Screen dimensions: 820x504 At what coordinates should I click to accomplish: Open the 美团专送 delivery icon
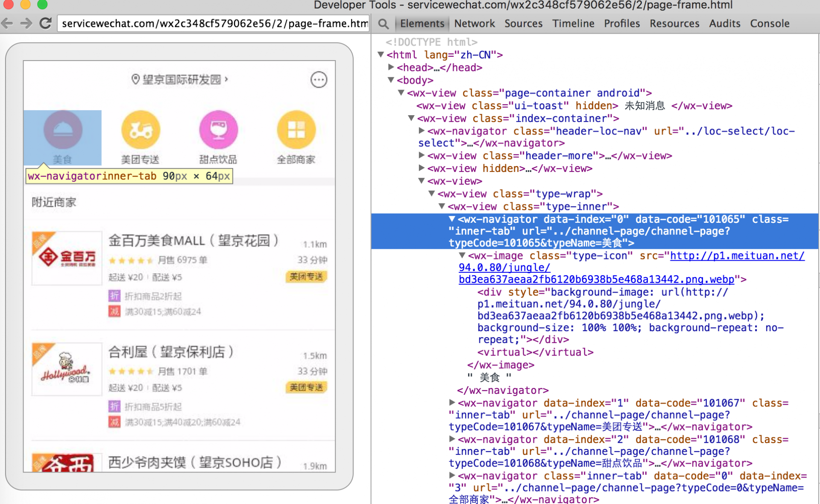point(141,129)
